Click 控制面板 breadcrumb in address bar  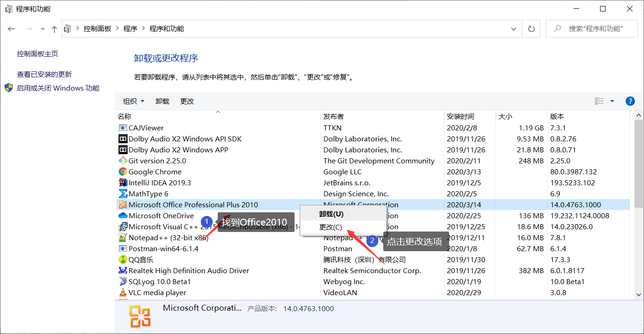tap(97, 29)
